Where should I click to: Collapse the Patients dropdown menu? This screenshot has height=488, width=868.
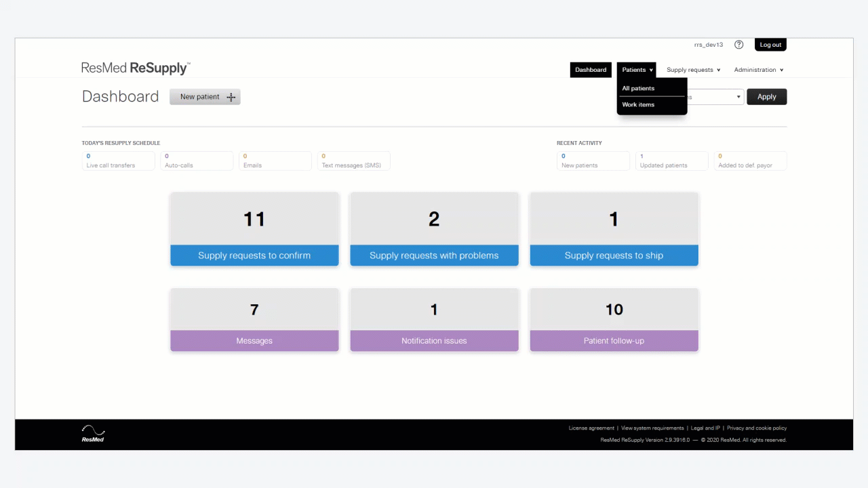(637, 70)
